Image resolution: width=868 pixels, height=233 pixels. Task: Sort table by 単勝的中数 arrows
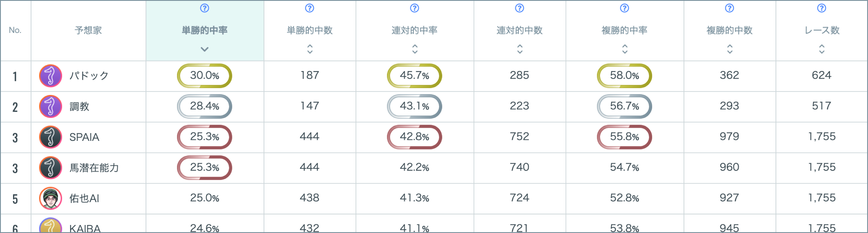point(310,49)
